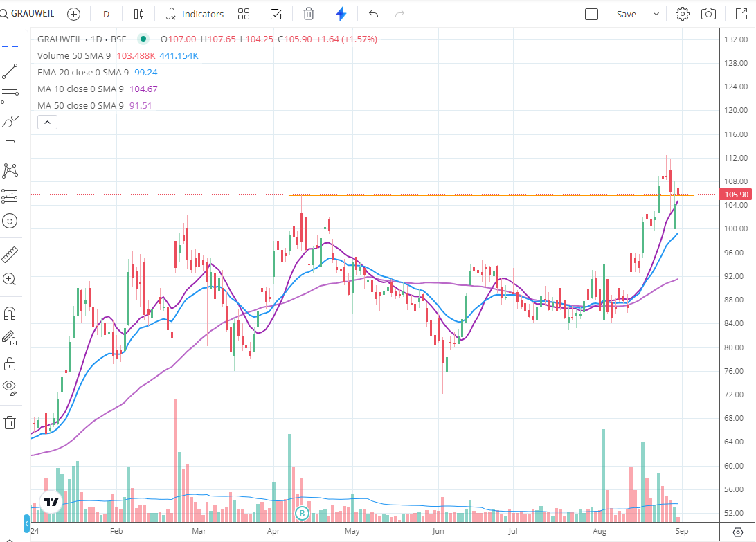Select the text annotation tool
The image size is (756, 542).
pyautogui.click(x=10, y=146)
